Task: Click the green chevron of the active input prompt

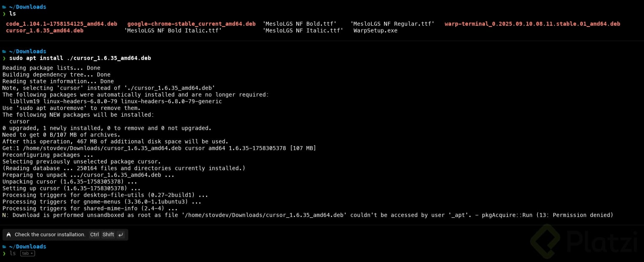Action: [4, 254]
